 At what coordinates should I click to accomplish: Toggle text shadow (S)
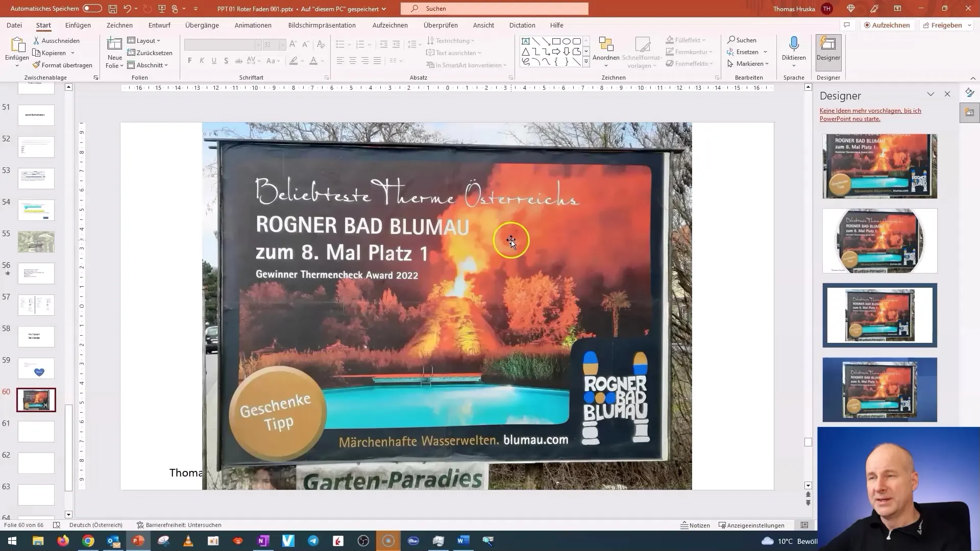click(x=226, y=61)
